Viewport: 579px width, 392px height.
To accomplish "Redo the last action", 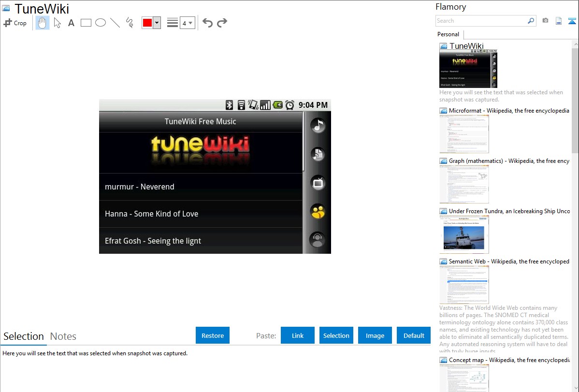I will point(222,23).
